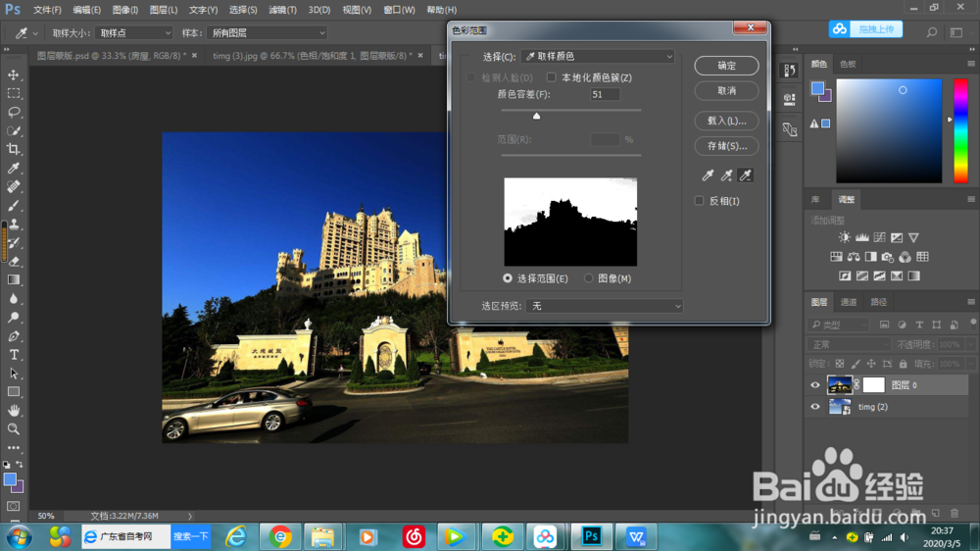Image resolution: width=980 pixels, height=551 pixels.
Task: Choose the Image (图像) preview radio
Action: pyautogui.click(x=588, y=278)
